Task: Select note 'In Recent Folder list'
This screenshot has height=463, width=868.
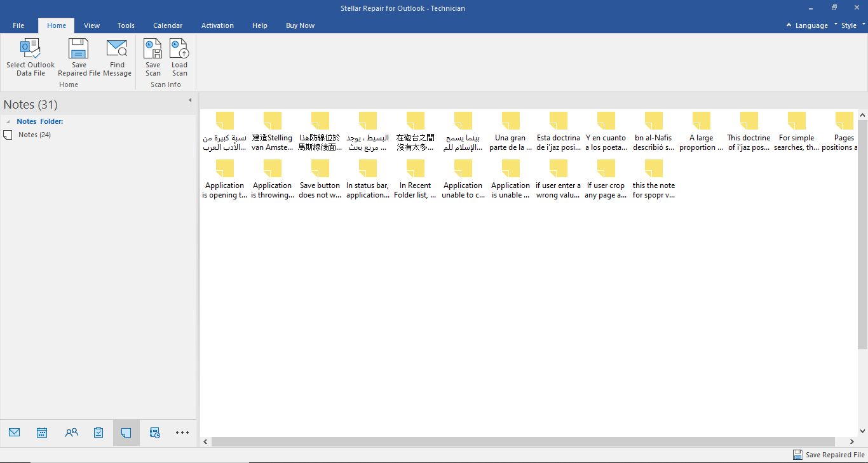Action: click(415, 180)
